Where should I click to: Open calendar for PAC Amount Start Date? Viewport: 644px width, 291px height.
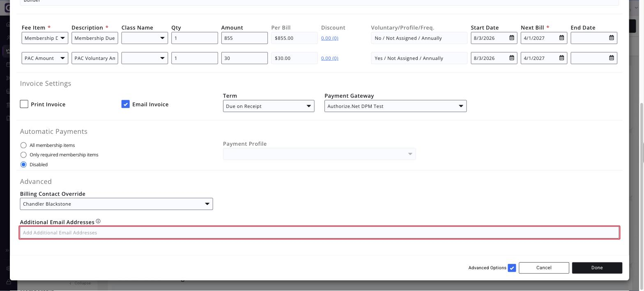tap(512, 58)
